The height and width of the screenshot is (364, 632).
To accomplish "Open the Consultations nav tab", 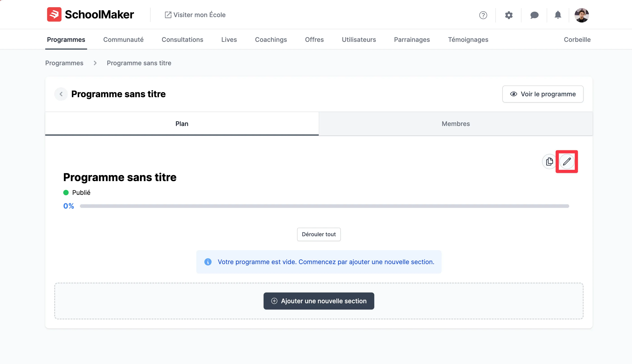I will pos(182,40).
